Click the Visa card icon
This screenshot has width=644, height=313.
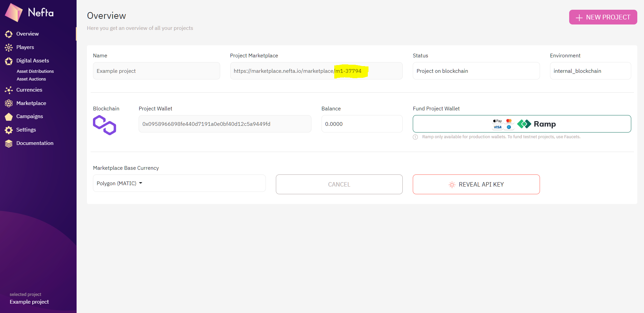[x=497, y=127]
